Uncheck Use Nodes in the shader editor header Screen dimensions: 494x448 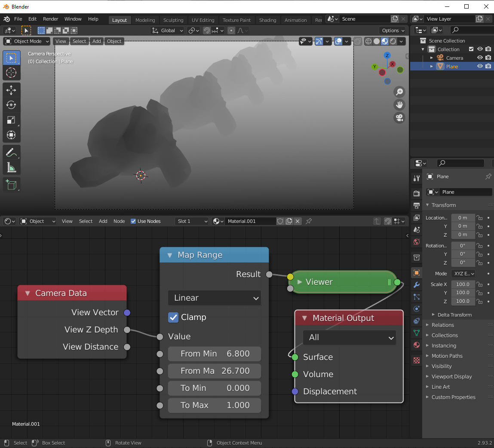click(133, 221)
